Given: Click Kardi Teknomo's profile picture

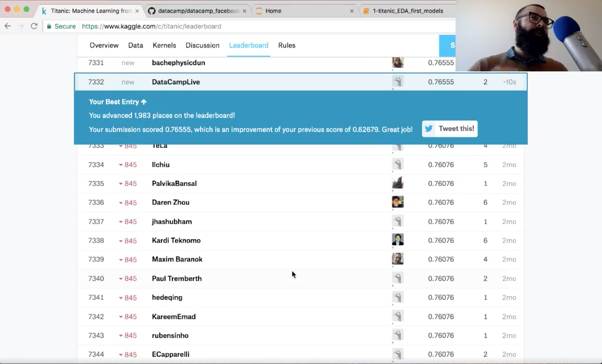Looking at the screenshot, I should coord(398,240).
